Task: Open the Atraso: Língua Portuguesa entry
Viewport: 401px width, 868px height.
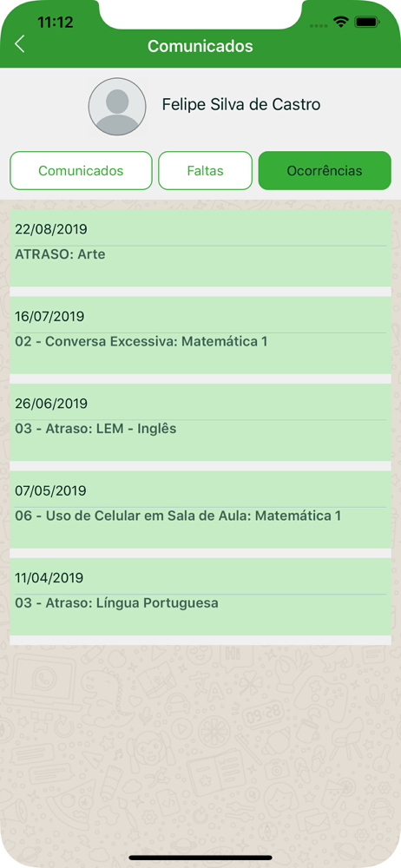Action: click(200, 597)
